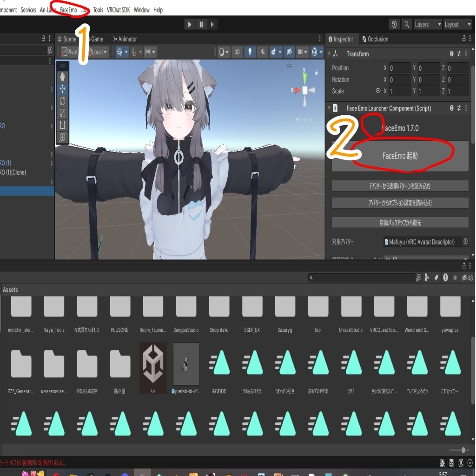Viewport: 476px width, 476px height.
Task: Open Scene view kebab options menu
Action: pos(320,38)
